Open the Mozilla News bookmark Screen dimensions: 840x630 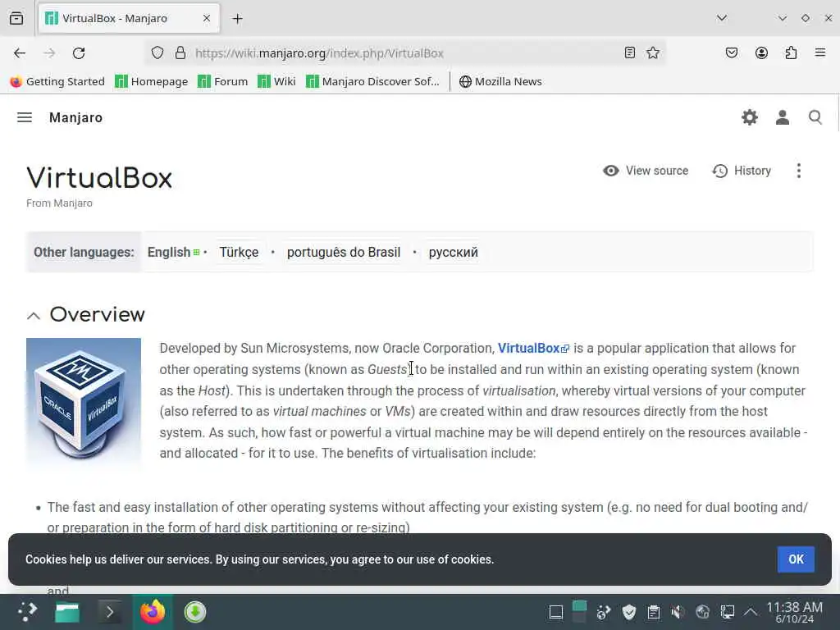(500, 81)
